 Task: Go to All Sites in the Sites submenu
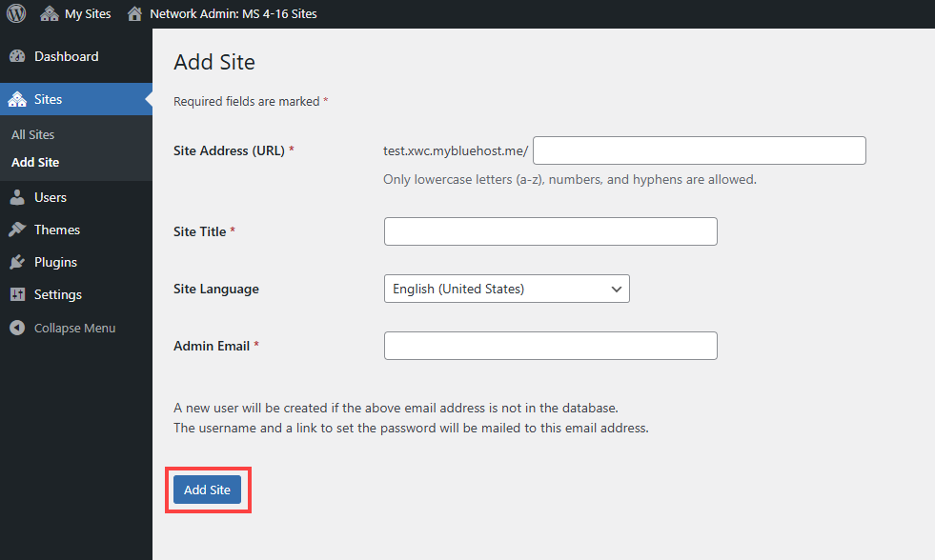coord(32,134)
